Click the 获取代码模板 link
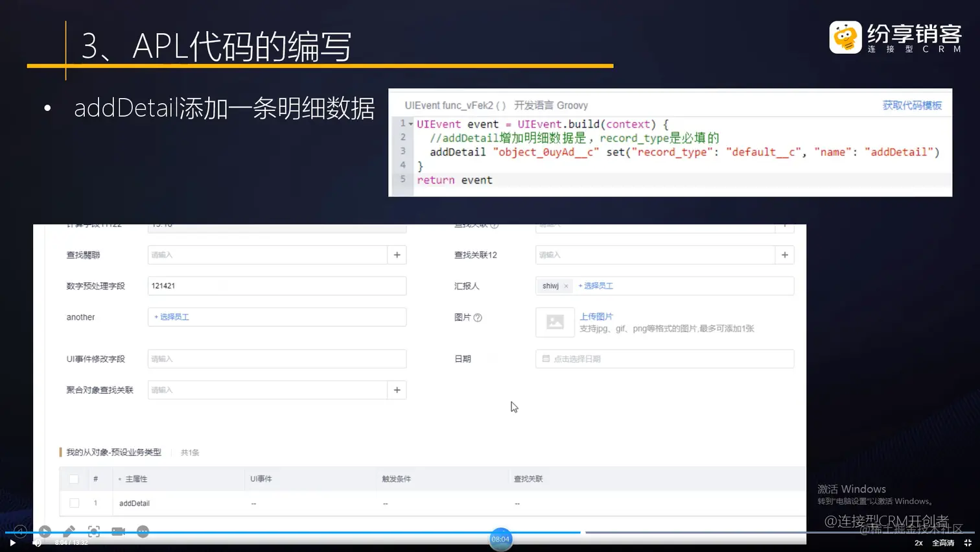This screenshot has height=552, width=980. click(912, 105)
